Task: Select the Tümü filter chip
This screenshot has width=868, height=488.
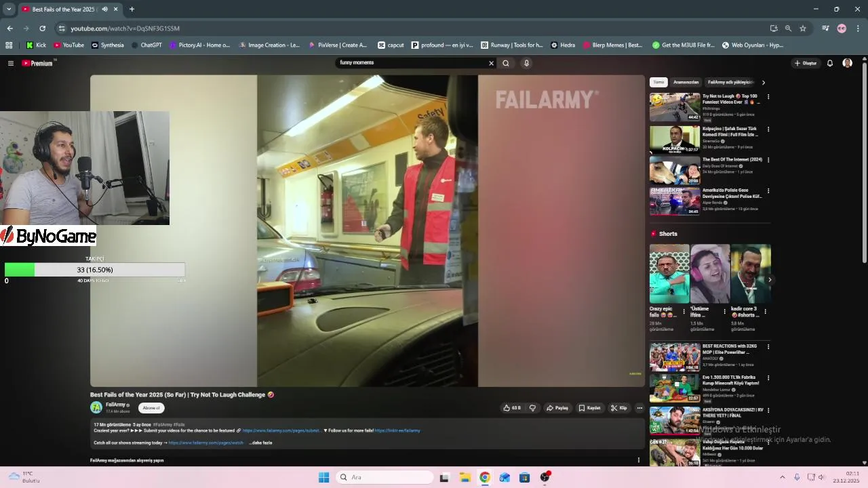Action: pos(658,82)
